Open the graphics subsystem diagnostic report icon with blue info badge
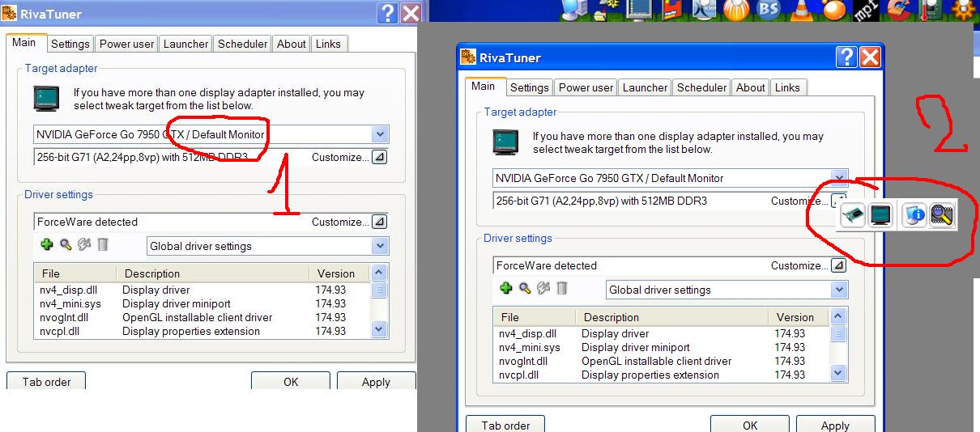 (x=914, y=215)
